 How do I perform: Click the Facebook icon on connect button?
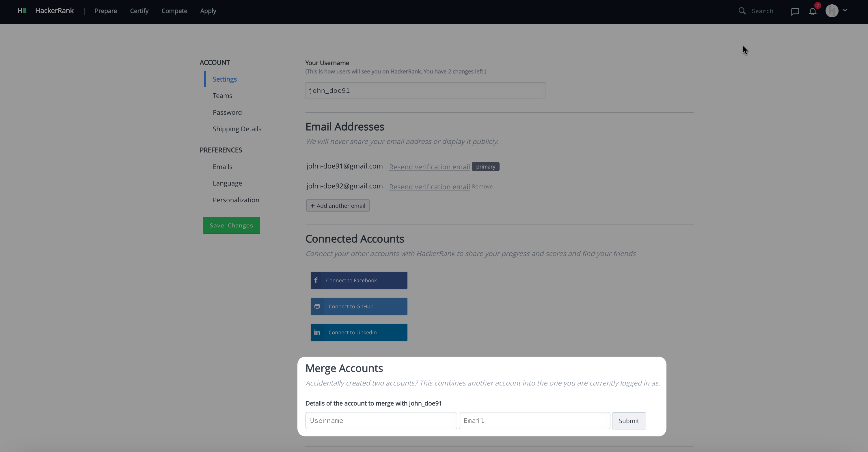pos(316,280)
